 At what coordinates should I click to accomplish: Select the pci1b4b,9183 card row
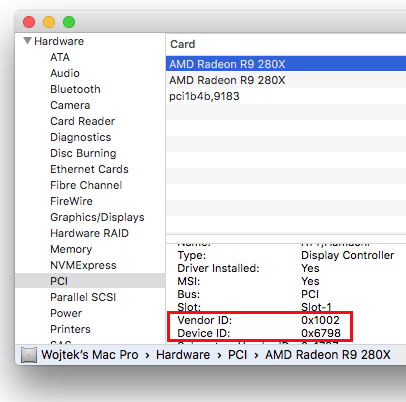[x=286, y=96]
